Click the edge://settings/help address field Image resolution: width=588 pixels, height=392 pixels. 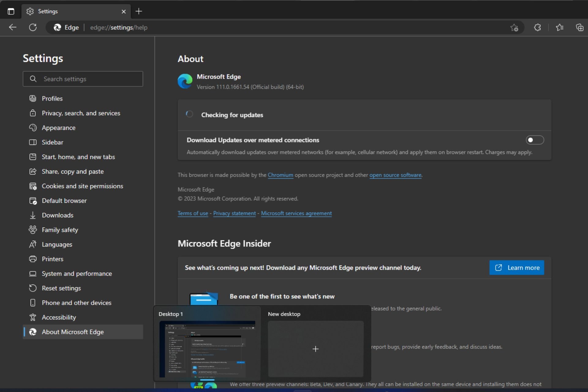coord(119,28)
